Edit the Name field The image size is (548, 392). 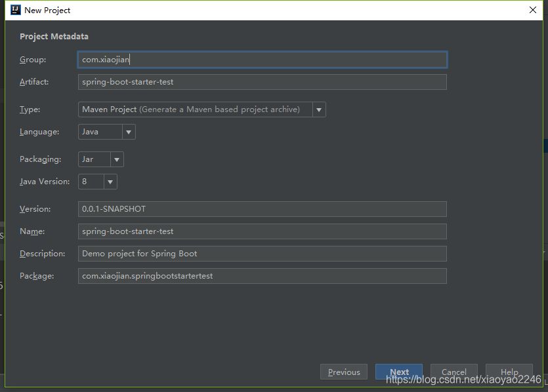point(262,231)
